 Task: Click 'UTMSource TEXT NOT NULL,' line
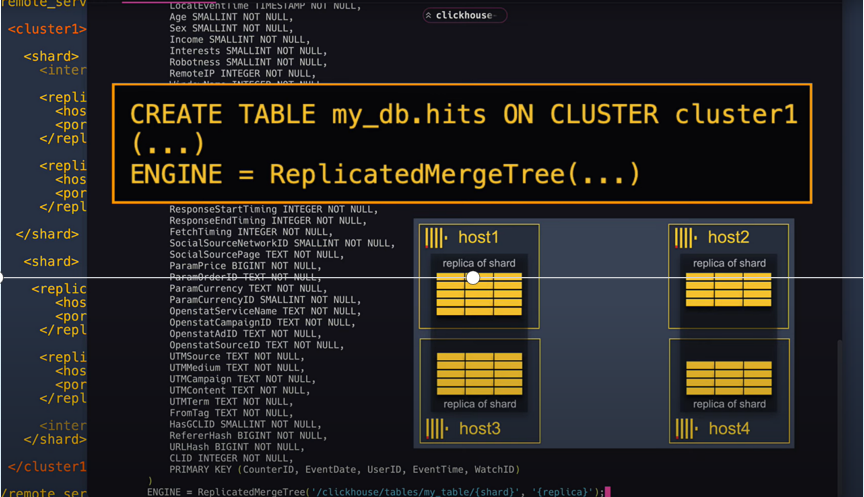tap(237, 356)
